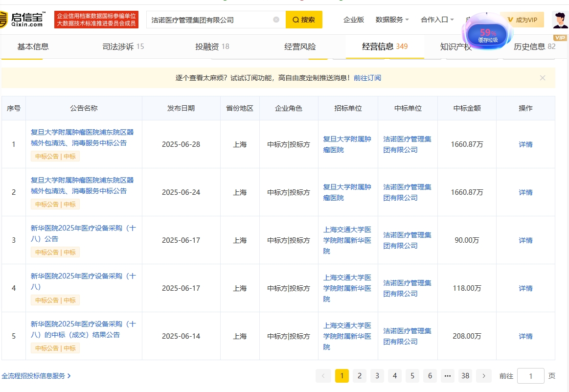569x392 pixels.
Task: Go to page 3
Action: 377,376
